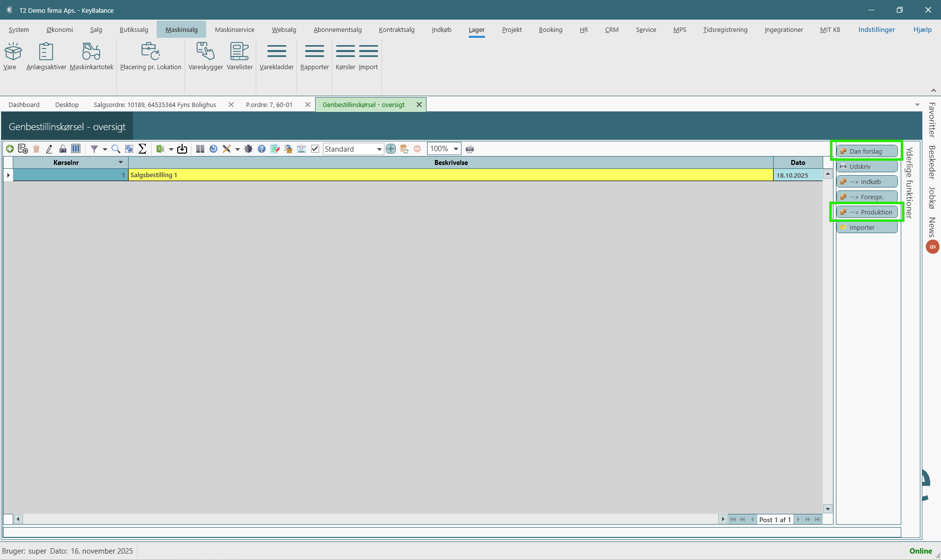Click the filter funnel icon
Viewport: 941px width, 560px height.
[x=94, y=149]
